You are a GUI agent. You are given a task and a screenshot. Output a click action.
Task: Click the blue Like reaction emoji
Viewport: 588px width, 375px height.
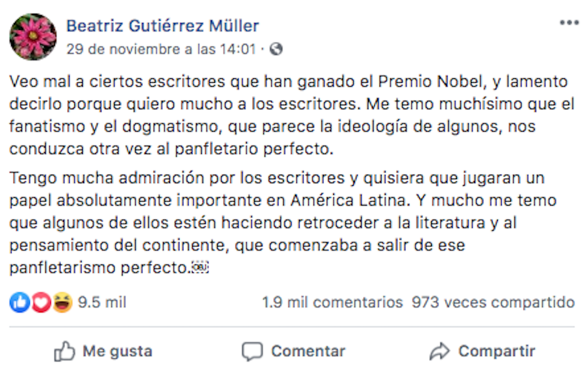click(x=19, y=303)
